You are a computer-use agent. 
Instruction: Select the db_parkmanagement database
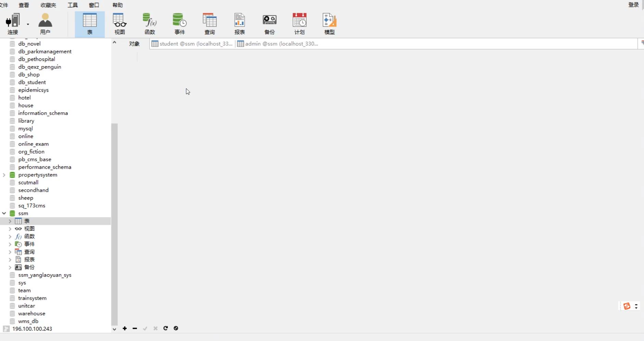(45, 51)
